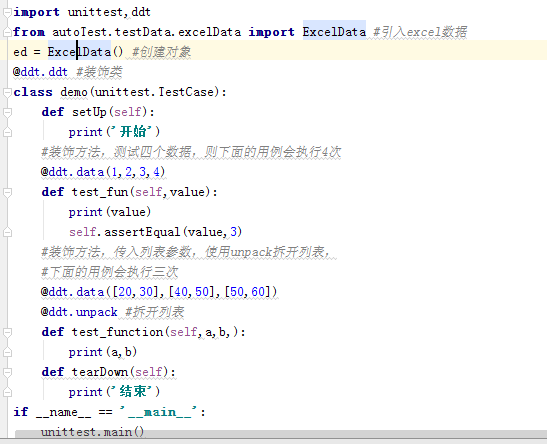The image size is (547, 444).
Task: Click the setUp method name
Action: pyautogui.click(x=89, y=112)
